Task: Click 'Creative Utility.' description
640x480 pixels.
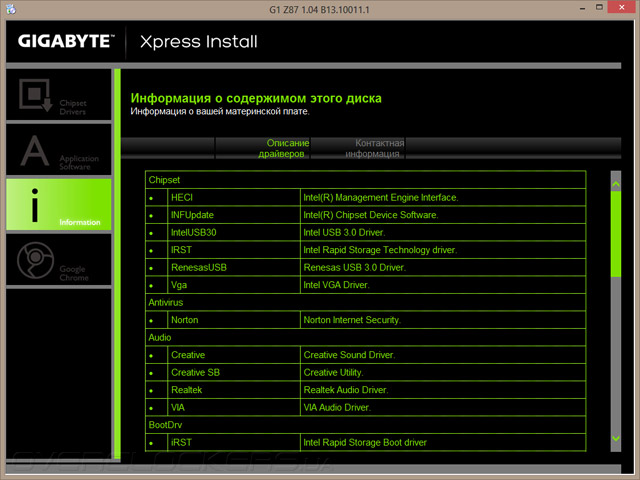Action: tap(333, 373)
